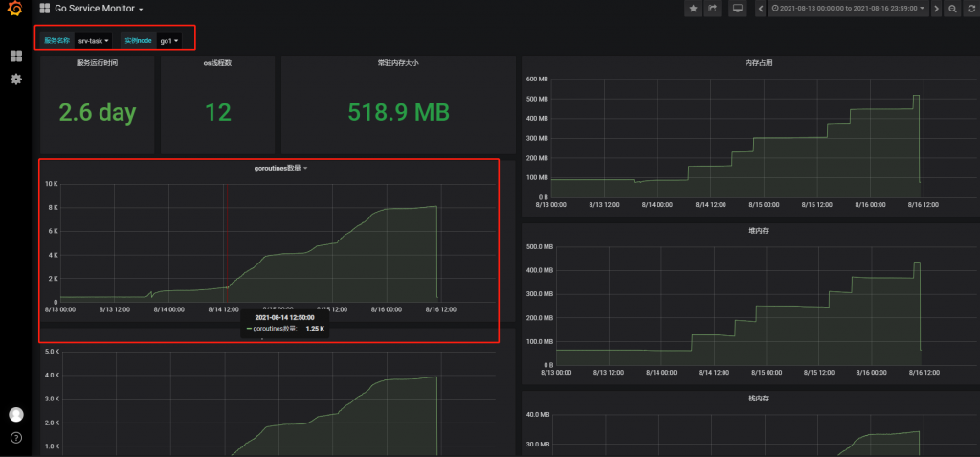Click the 常驻内存大小 panel title
980x457 pixels.
398,62
